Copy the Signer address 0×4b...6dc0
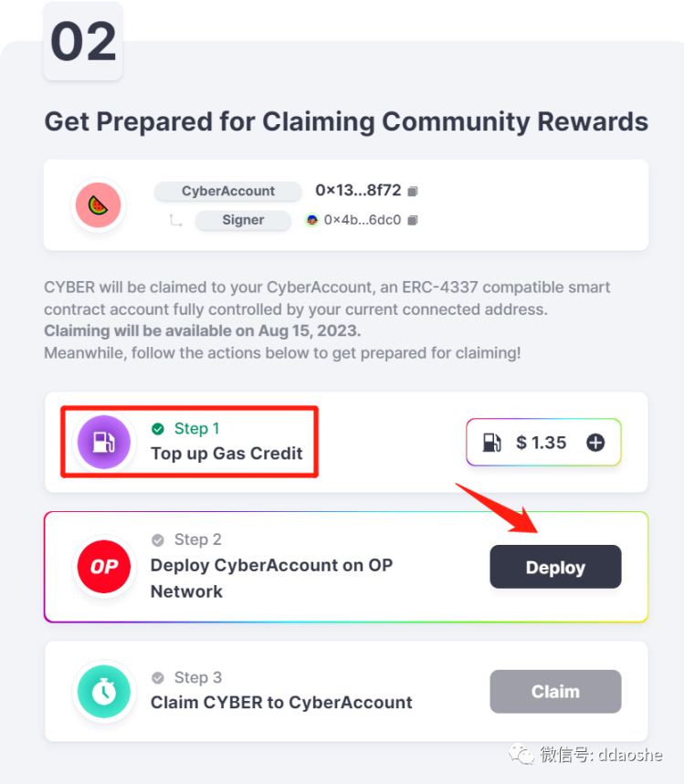Screen dimensions: 684x784 click(413, 221)
